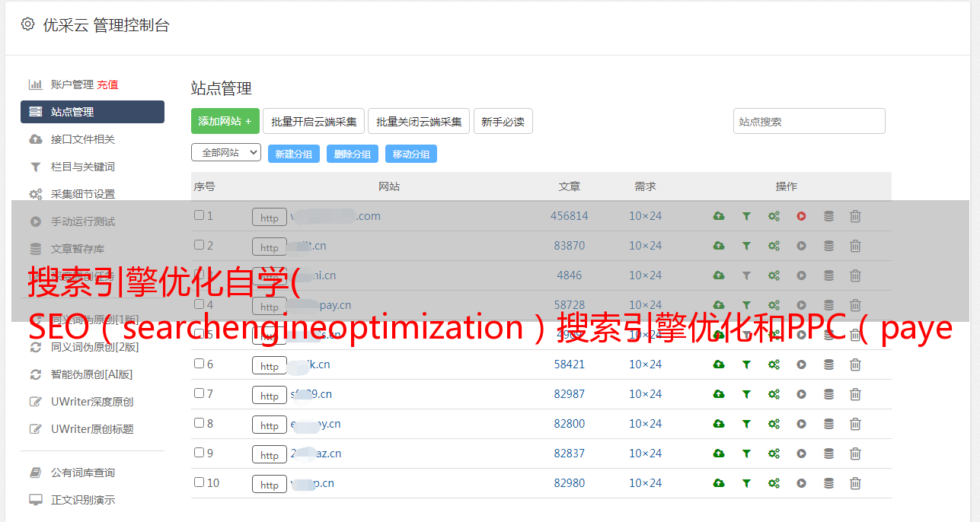Screen dimensions: 980x522
Task: Open the 456814 article count link
Action: (x=570, y=216)
